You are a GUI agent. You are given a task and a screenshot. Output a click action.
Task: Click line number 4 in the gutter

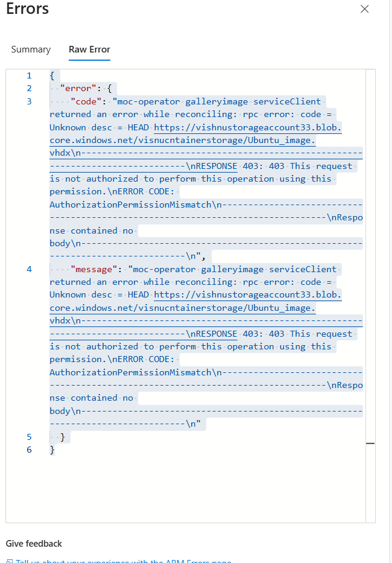point(29,269)
